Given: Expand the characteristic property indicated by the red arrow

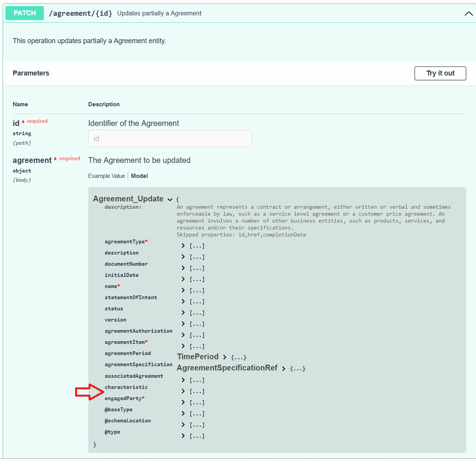Looking at the screenshot, I should coord(183,391).
